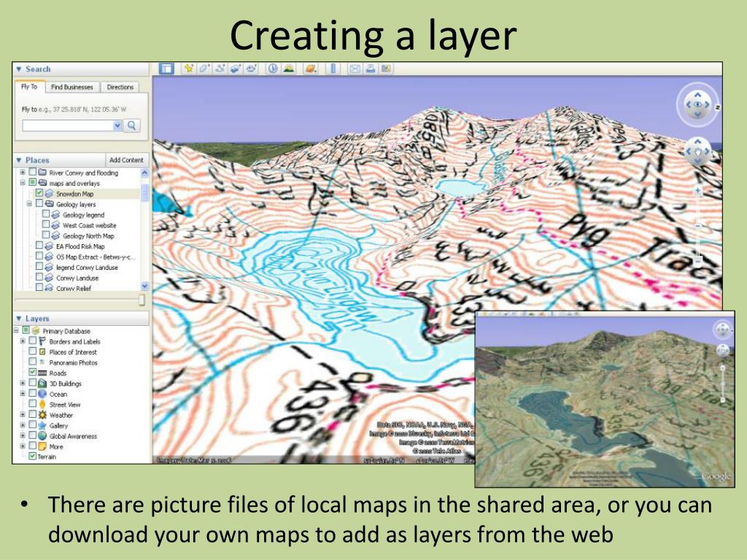Select the West Coast website item
Image resolution: width=747 pixels, height=560 pixels.
(90, 225)
